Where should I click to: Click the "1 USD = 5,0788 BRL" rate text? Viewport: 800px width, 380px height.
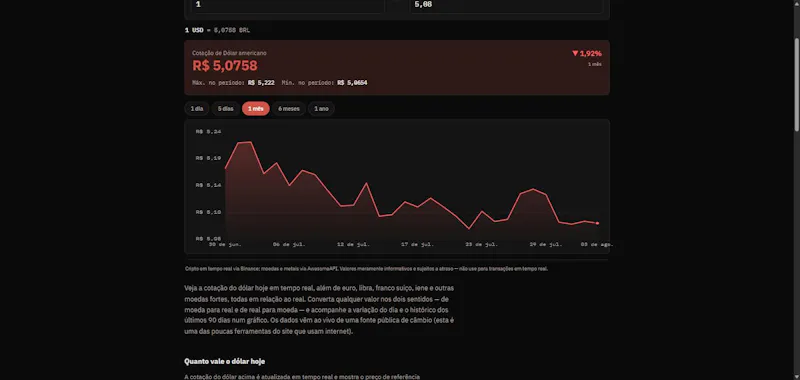coord(217,31)
